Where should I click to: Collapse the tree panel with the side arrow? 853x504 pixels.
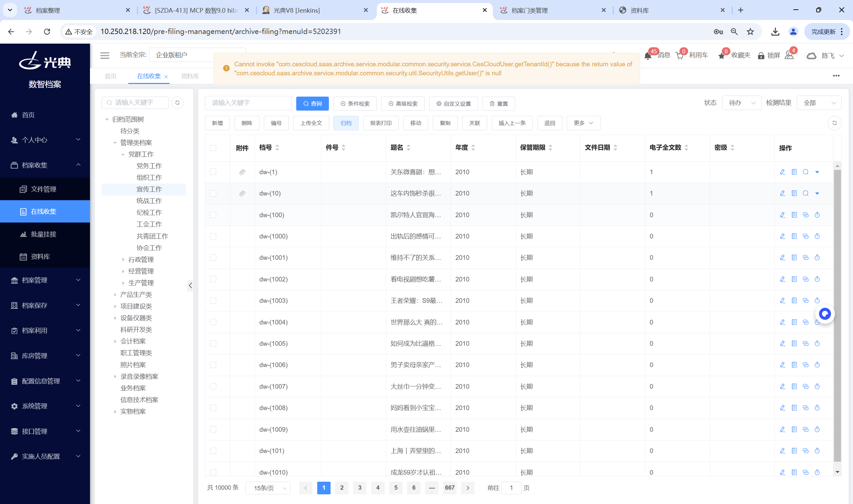click(190, 285)
